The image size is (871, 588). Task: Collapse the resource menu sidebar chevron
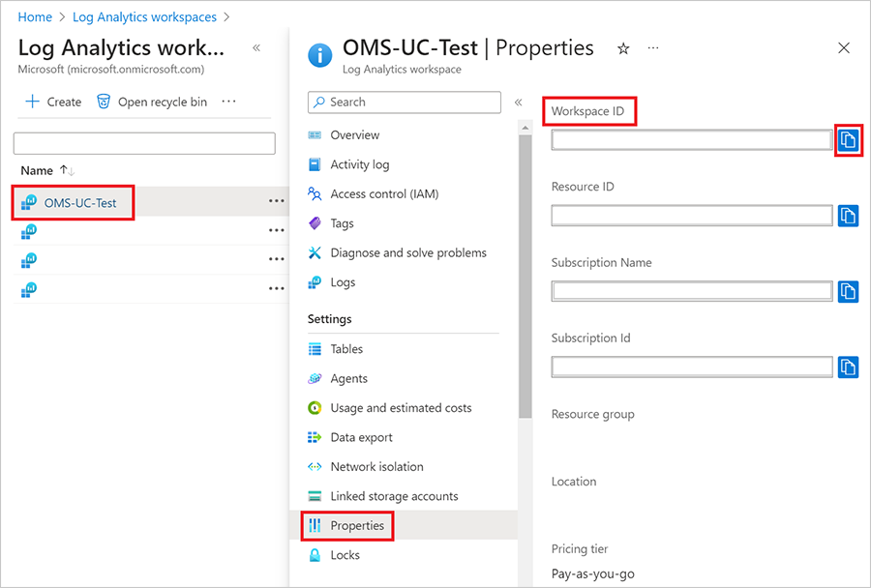(519, 103)
